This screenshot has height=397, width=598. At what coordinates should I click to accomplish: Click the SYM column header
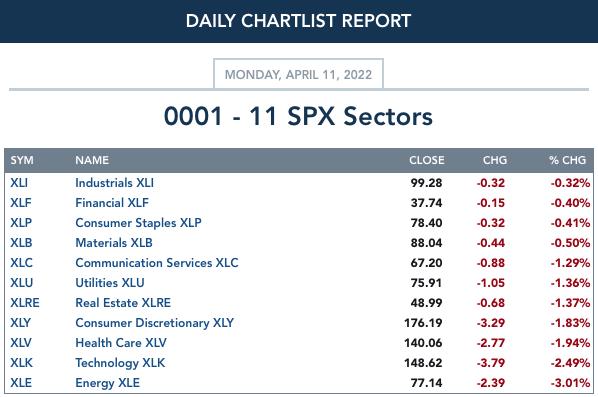pos(22,160)
